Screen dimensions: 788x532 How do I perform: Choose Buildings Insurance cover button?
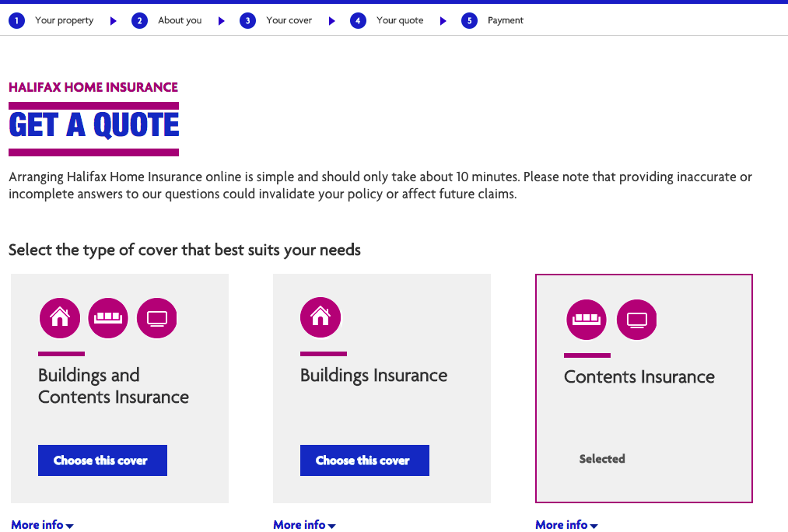[365, 460]
